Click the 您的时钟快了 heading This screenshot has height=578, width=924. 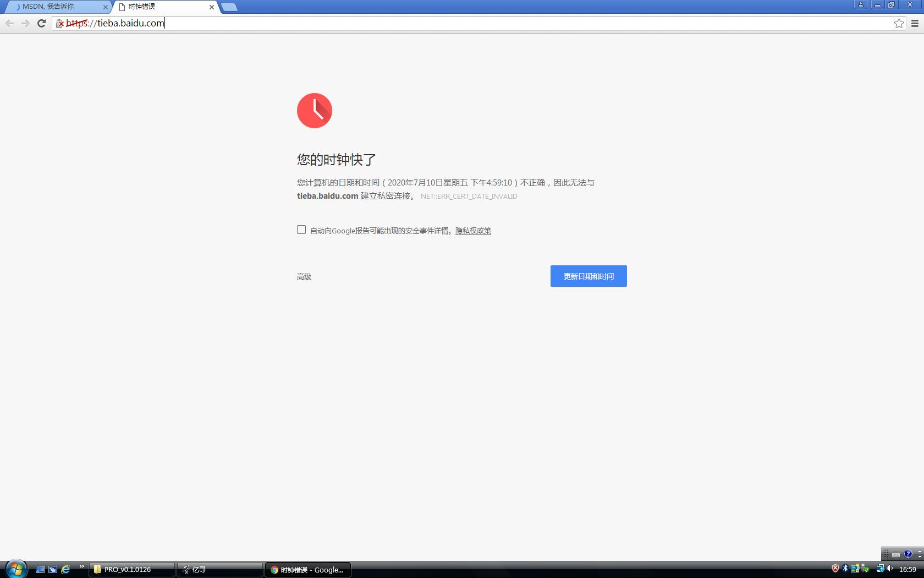(x=337, y=160)
